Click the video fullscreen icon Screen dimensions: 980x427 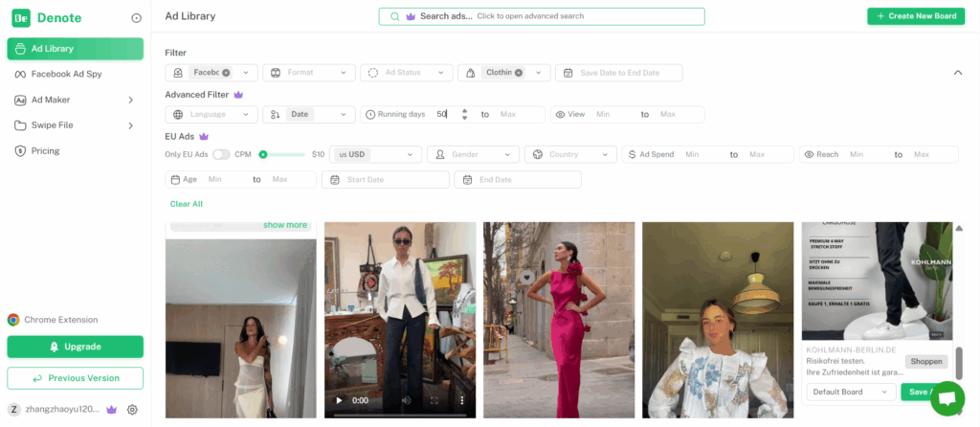[x=435, y=400]
